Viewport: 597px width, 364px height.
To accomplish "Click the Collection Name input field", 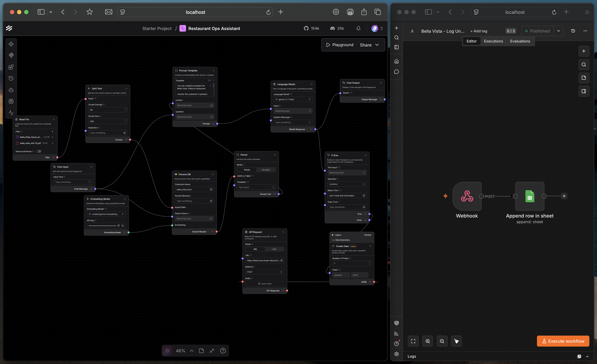I will pos(194,189).
